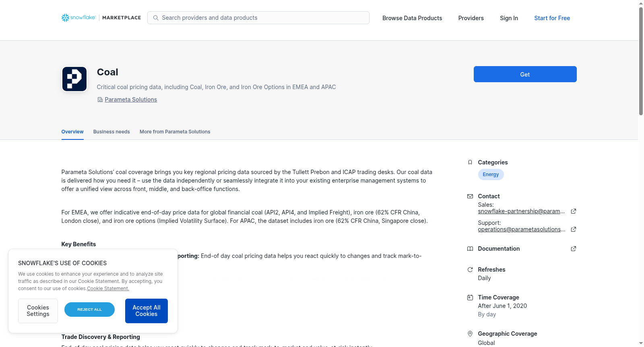This screenshot has width=644, height=347.
Task: Click the SNOWFLAKE'S USE OF COOKIES title
Action: point(62,263)
